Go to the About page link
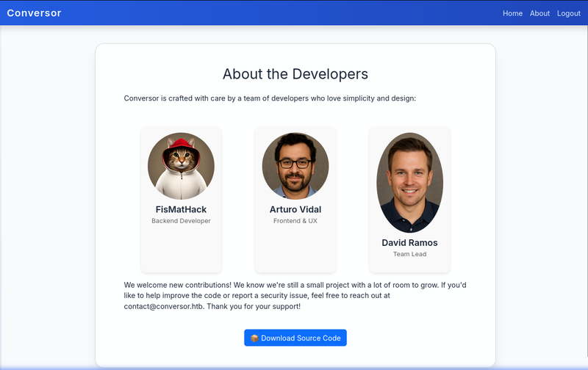Screen dimensions: 588x370 point(539,13)
